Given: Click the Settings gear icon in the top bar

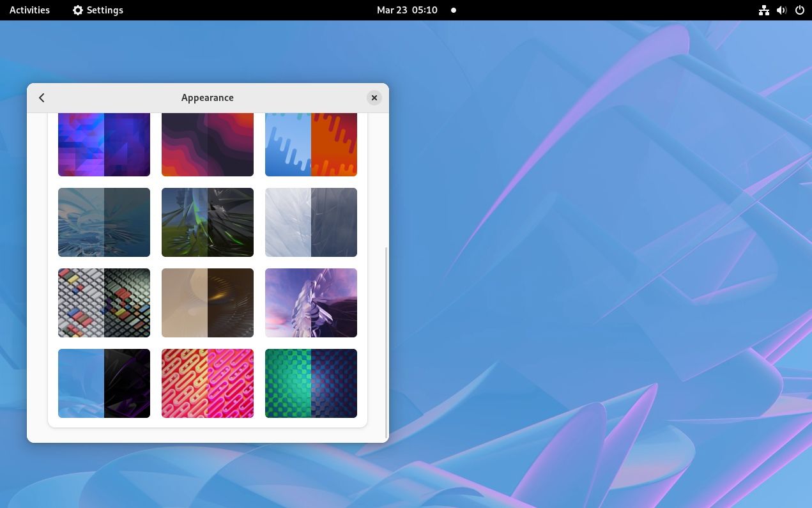Looking at the screenshot, I should coord(77,10).
